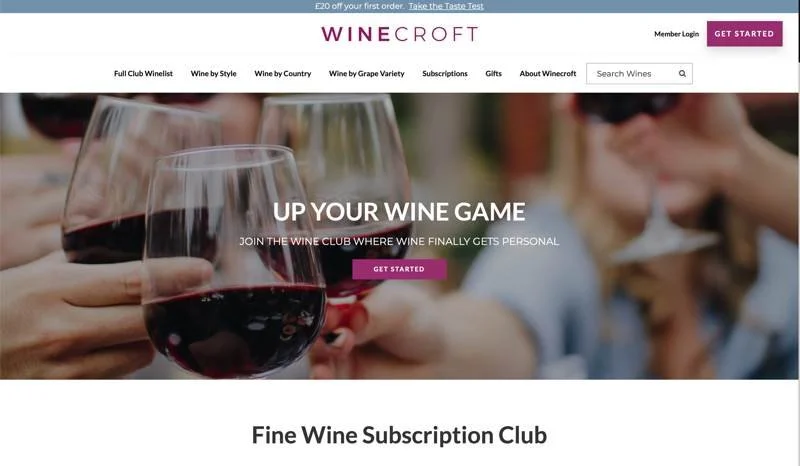Viewport: 800px width, 466px height.
Task: Open the Full Club Winelist menu
Action: pyautogui.click(x=143, y=73)
